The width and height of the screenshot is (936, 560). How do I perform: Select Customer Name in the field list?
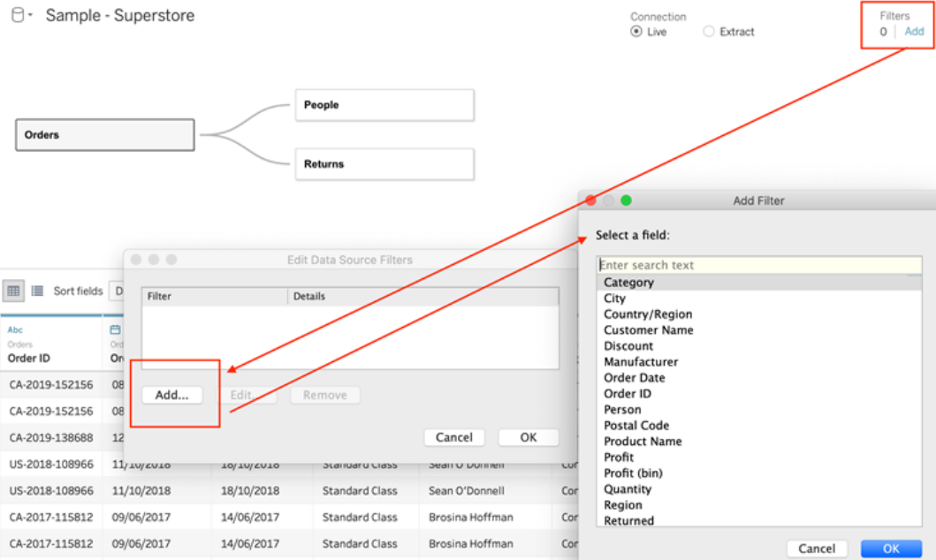[x=759, y=330]
